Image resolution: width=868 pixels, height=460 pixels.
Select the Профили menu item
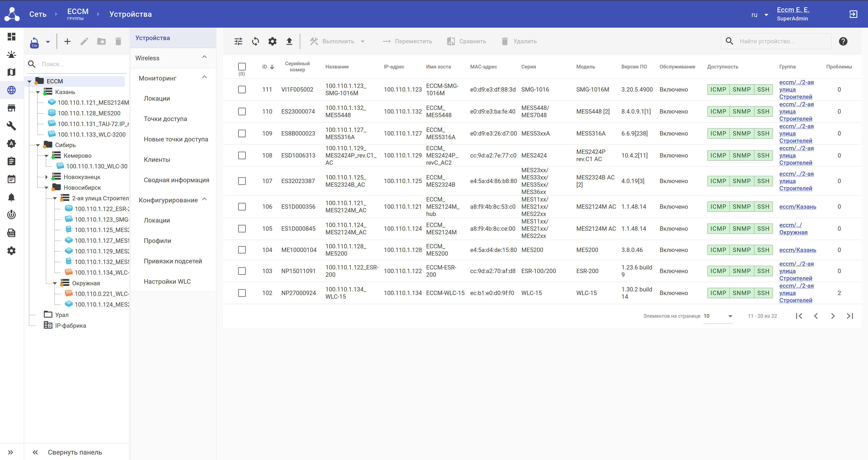tap(157, 241)
